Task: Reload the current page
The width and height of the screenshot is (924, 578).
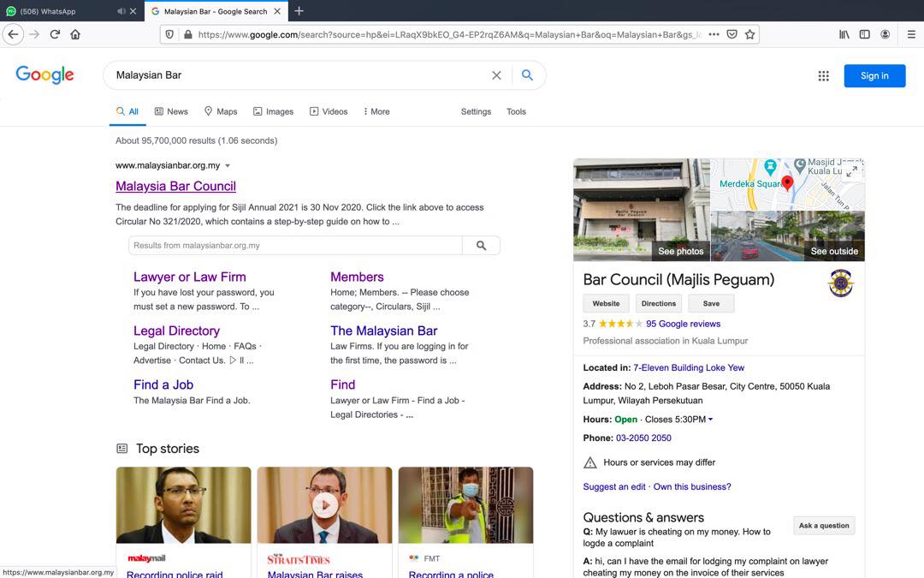Action: [x=55, y=34]
